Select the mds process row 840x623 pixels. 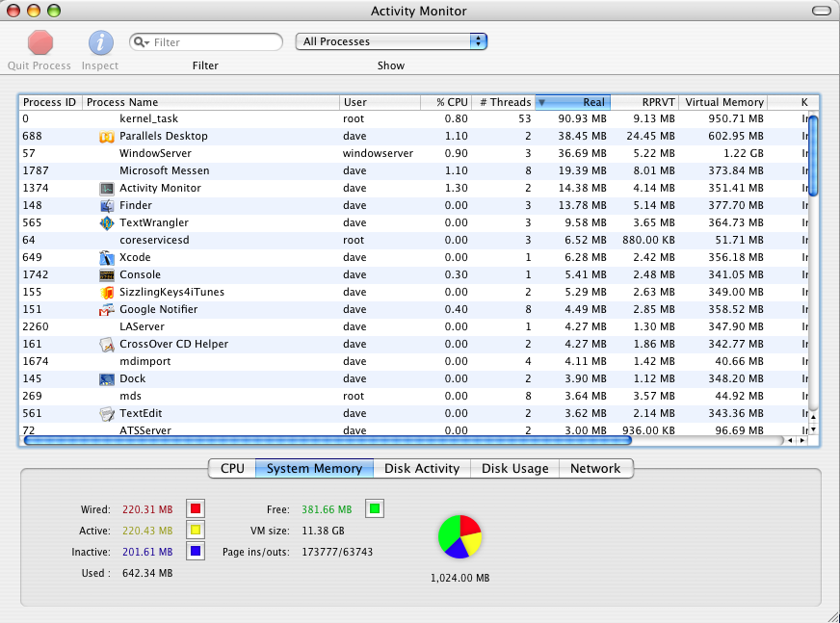click(x=412, y=397)
